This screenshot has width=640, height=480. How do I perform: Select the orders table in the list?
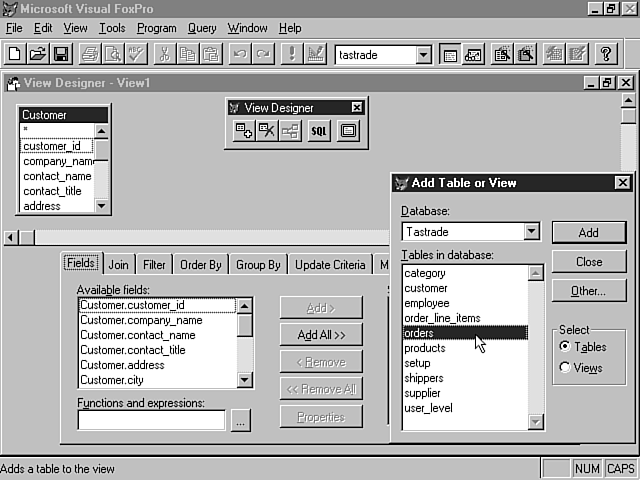(463, 333)
